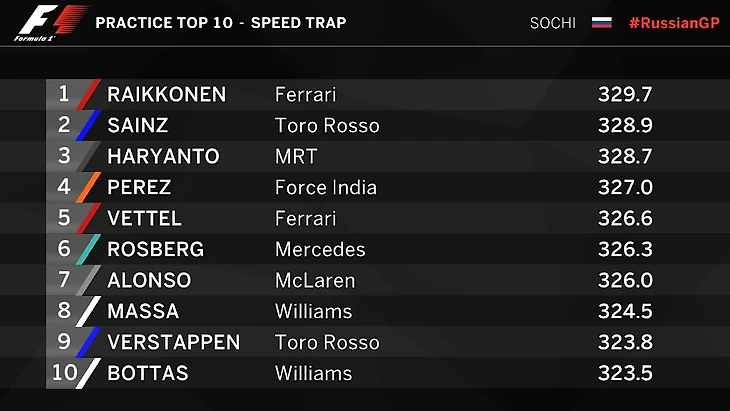Click the orange Force India stripe beside Perez
Screen dimensions: 730x411
pyautogui.click(x=90, y=188)
